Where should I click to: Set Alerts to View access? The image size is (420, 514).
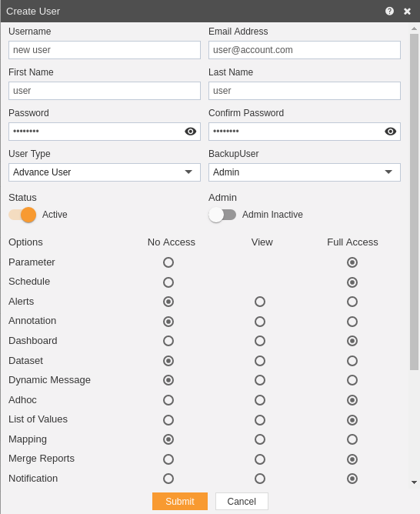click(x=260, y=302)
